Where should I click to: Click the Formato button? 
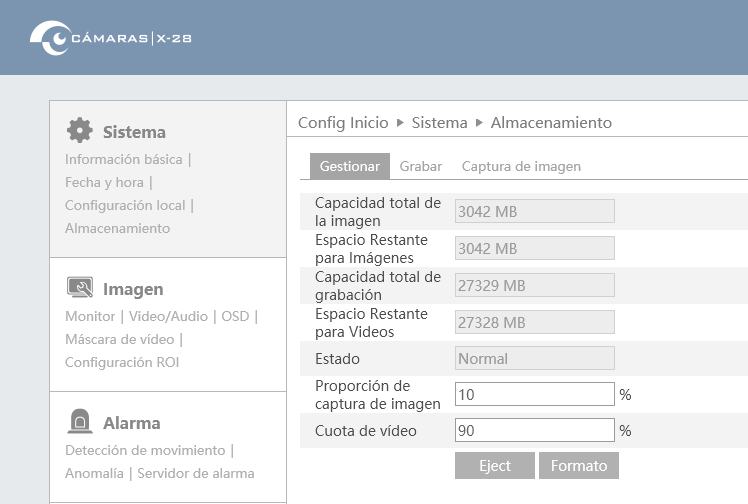pos(579,465)
